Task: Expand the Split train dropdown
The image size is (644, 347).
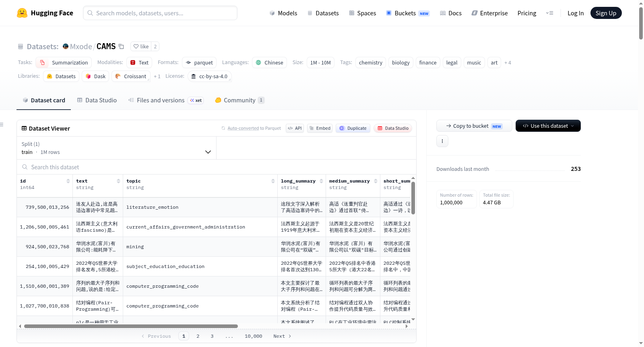Action: (x=116, y=148)
